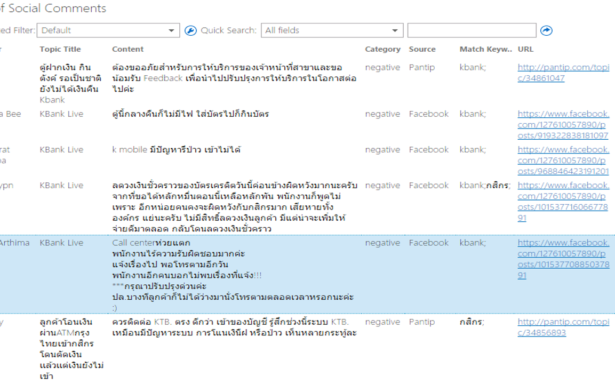The image size is (615, 384).
Task: Sort by the Category column header
Action: (382, 49)
